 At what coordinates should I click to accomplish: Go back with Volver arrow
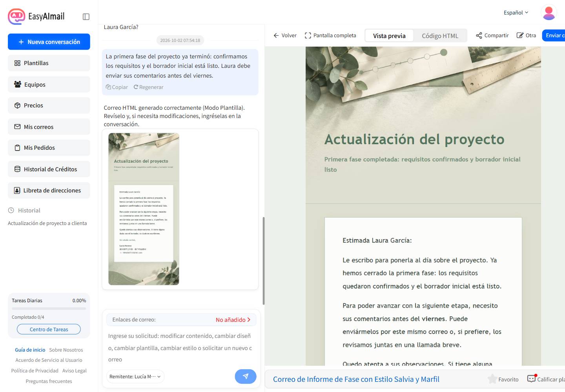click(x=285, y=35)
